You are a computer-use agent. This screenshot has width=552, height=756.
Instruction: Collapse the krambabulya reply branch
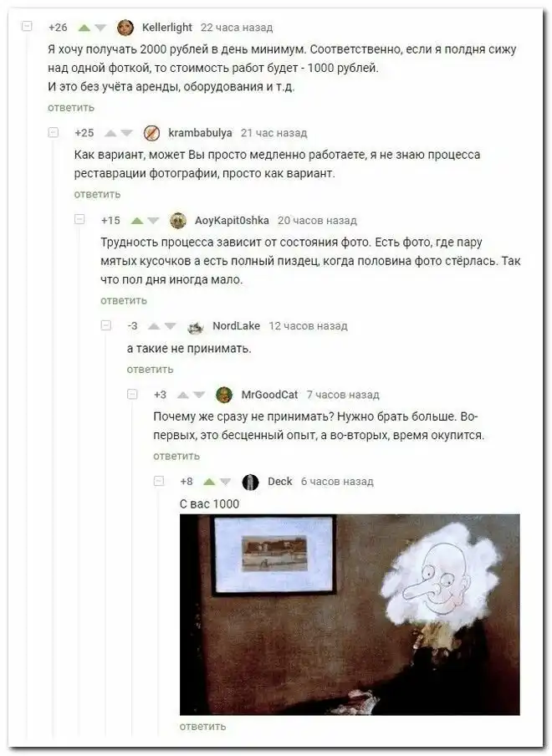point(54,132)
